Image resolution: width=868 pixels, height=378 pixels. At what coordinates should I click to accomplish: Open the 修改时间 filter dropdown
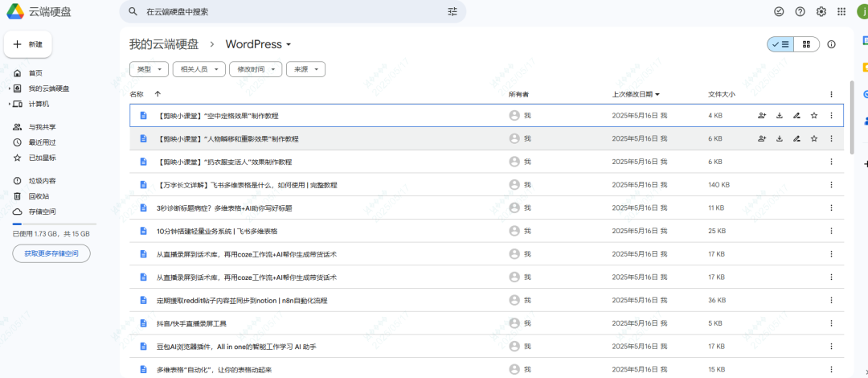click(256, 69)
